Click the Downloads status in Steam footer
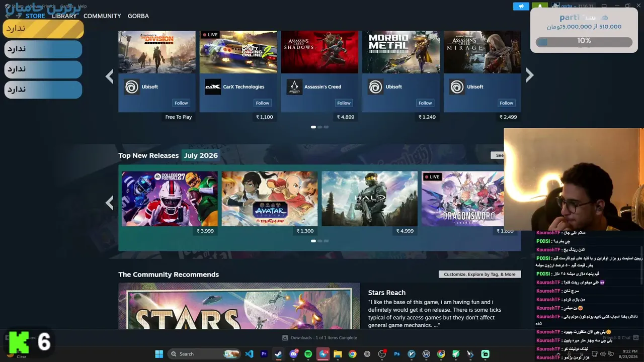The image size is (644, 362). click(324, 338)
